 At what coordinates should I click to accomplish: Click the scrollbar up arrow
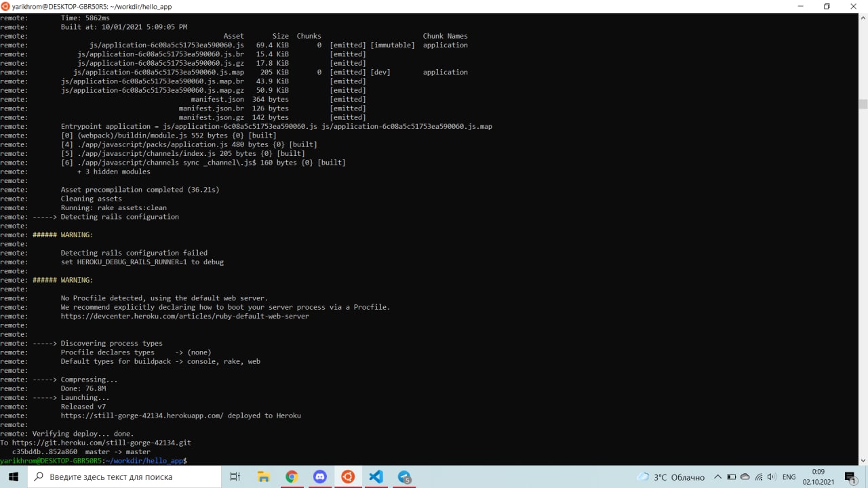(863, 17)
